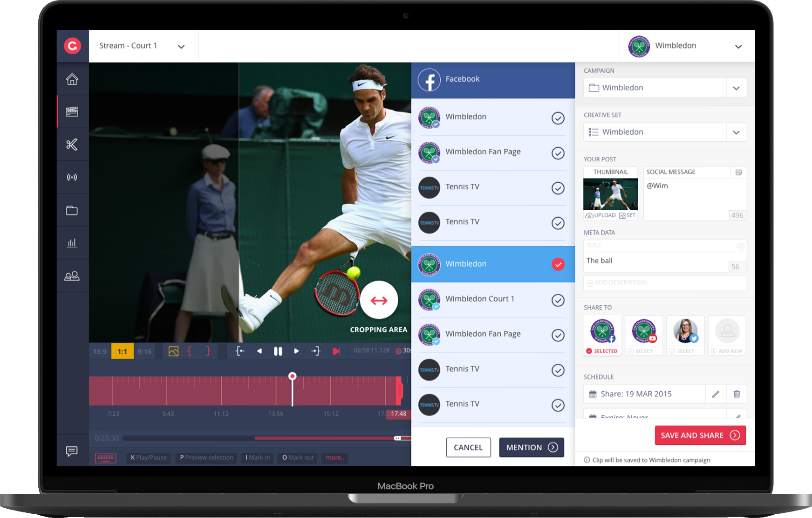Open the Campaign Wimbledon dropdown
Screen dimensions: 812x518
pos(736,88)
